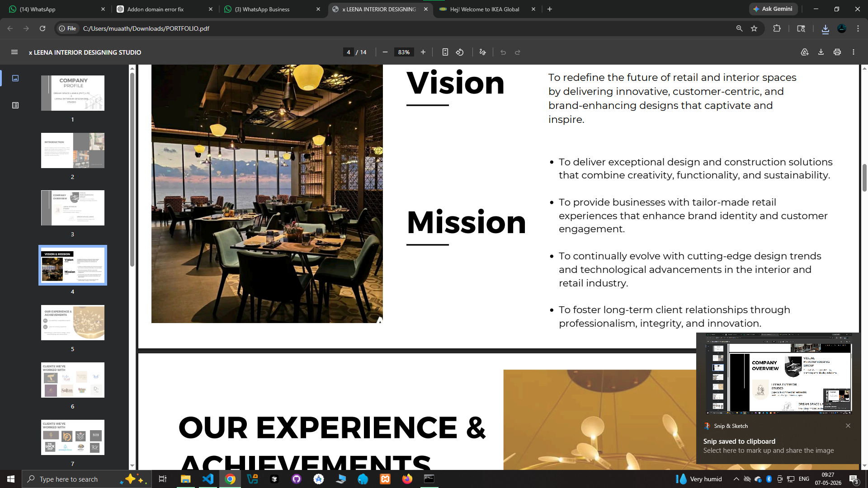This screenshot has width=868, height=488.
Task: Rotate the PDF counterclockwise
Action: (460, 52)
